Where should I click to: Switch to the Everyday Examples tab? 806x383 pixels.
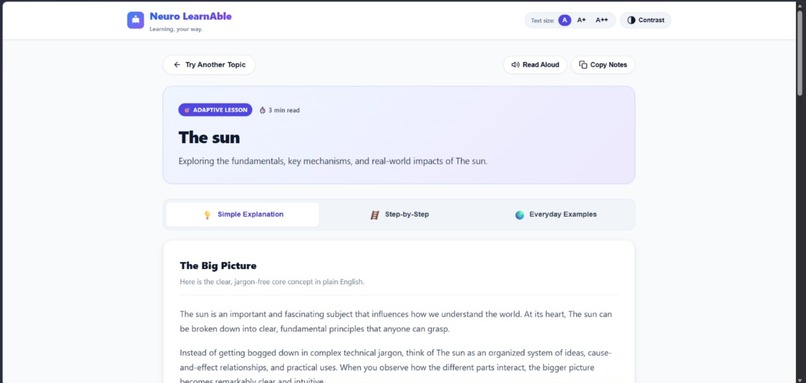pos(556,214)
